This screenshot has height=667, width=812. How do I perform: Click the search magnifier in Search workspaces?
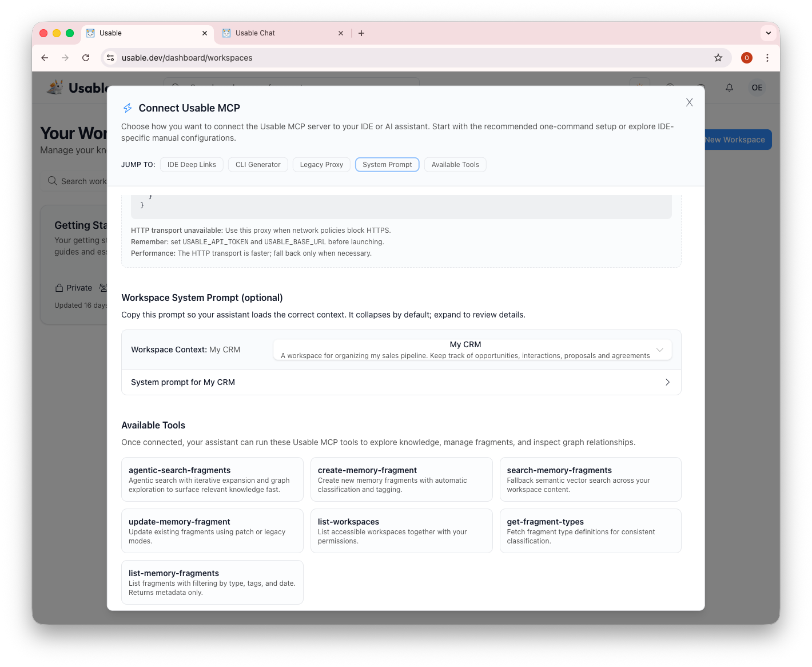pyautogui.click(x=53, y=181)
